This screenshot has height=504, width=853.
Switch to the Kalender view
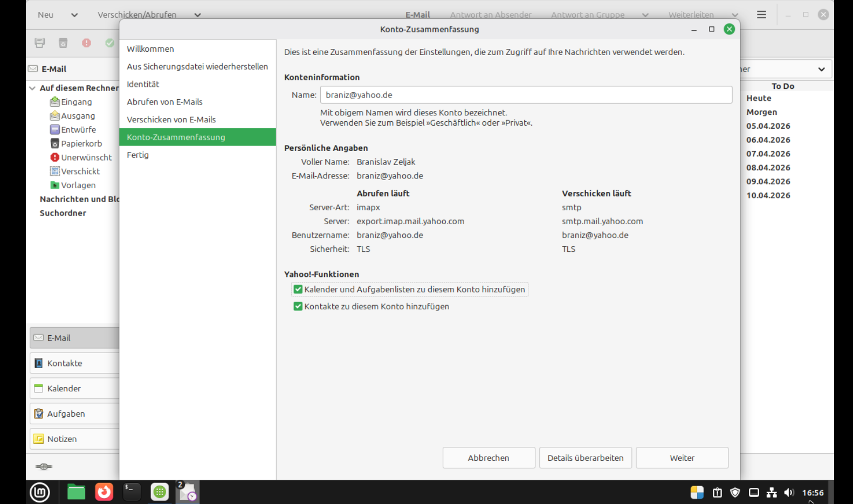point(64,389)
